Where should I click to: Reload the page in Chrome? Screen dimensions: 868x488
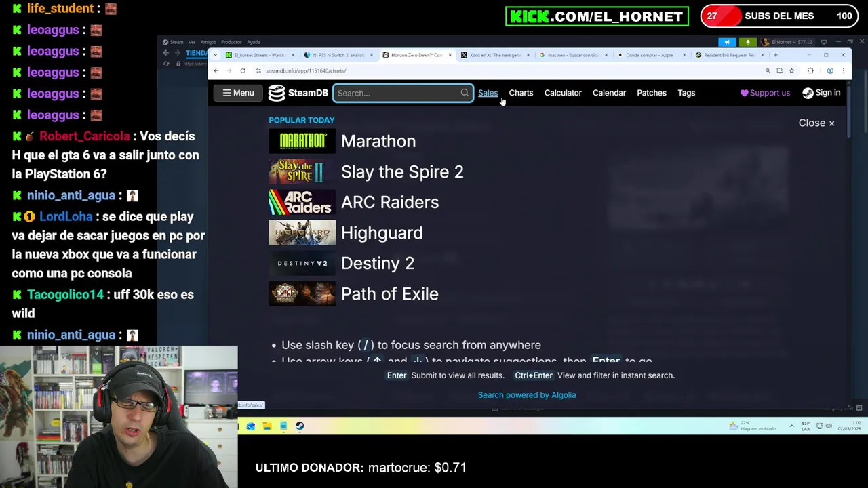pyautogui.click(x=243, y=70)
